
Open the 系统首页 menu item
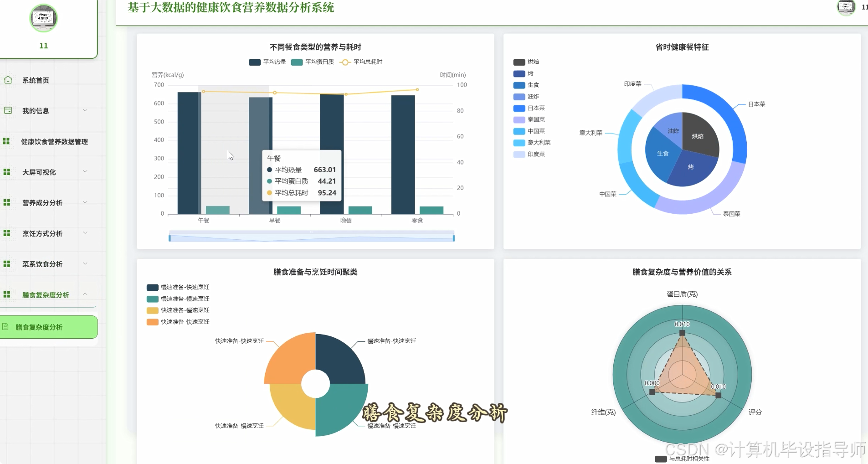(x=36, y=80)
